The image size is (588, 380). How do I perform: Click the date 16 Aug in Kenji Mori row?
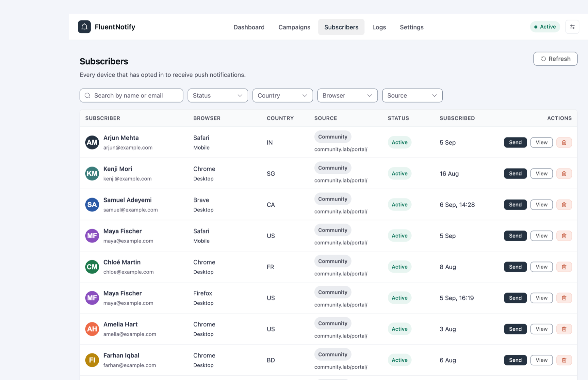(x=449, y=173)
